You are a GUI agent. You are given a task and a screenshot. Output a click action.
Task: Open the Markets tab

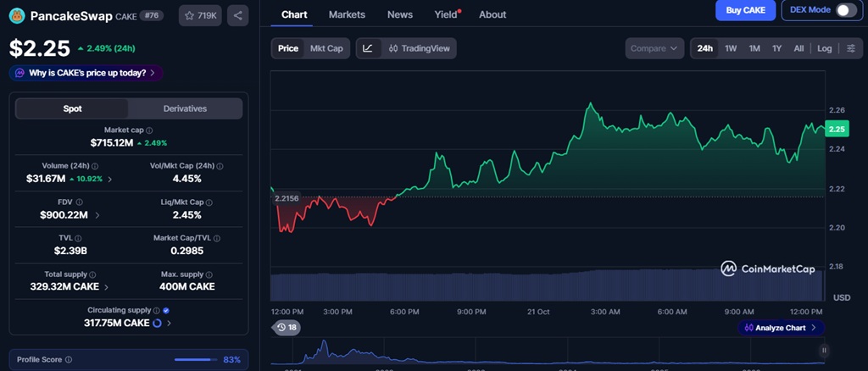pos(347,14)
